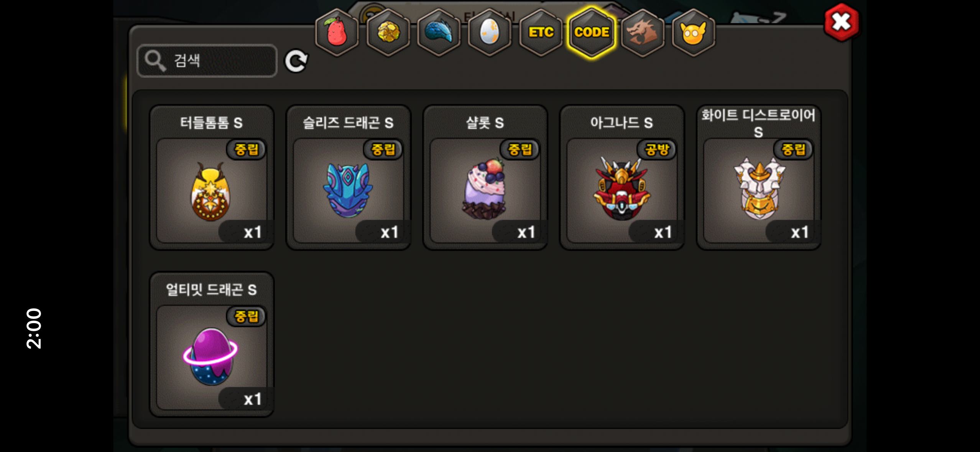Switch to the ETC tab
Viewport: 980px width, 452px height.
tap(541, 32)
